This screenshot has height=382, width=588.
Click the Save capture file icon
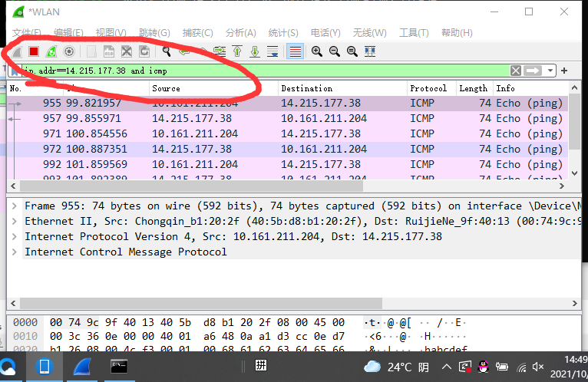pyautogui.click(x=109, y=51)
